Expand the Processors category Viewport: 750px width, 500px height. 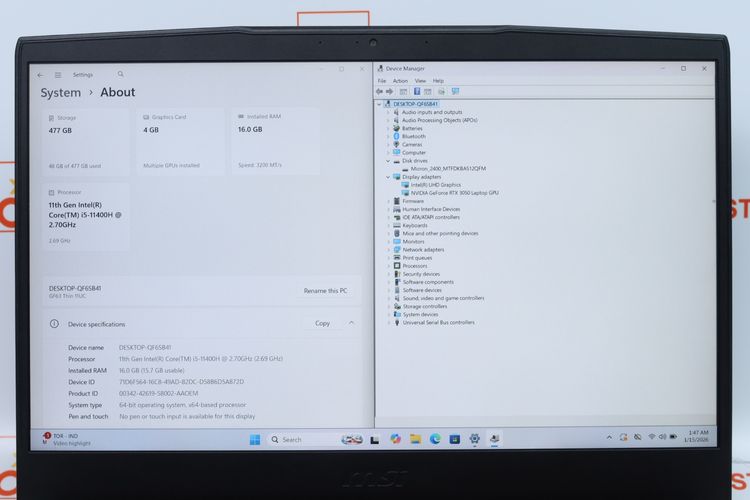[388, 266]
